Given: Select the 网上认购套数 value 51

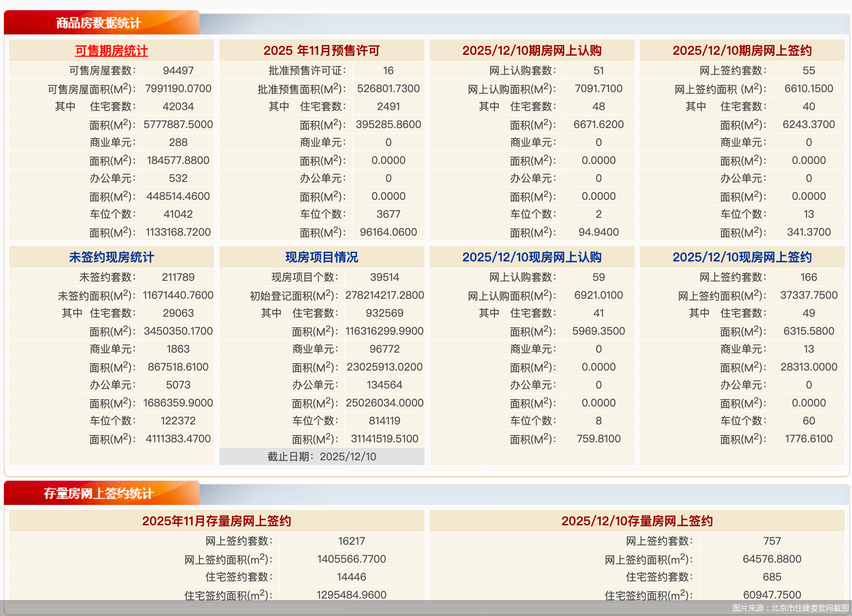Looking at the screenshot, I should click(599, 70).
